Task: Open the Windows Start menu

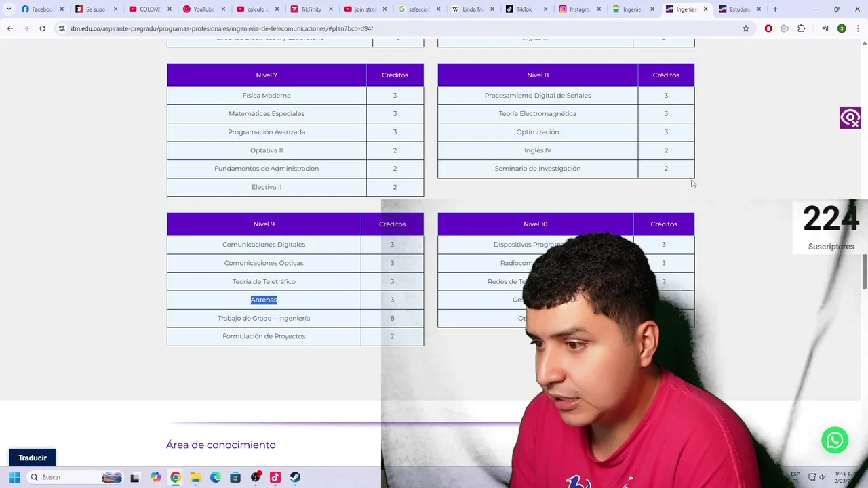Action: click(x=14, y=477)
